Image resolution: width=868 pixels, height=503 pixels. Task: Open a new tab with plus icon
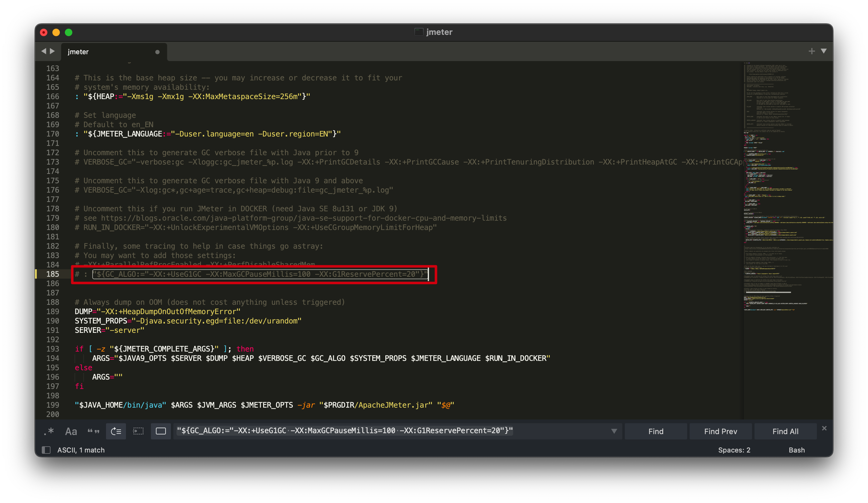click(x=812, y=51)
